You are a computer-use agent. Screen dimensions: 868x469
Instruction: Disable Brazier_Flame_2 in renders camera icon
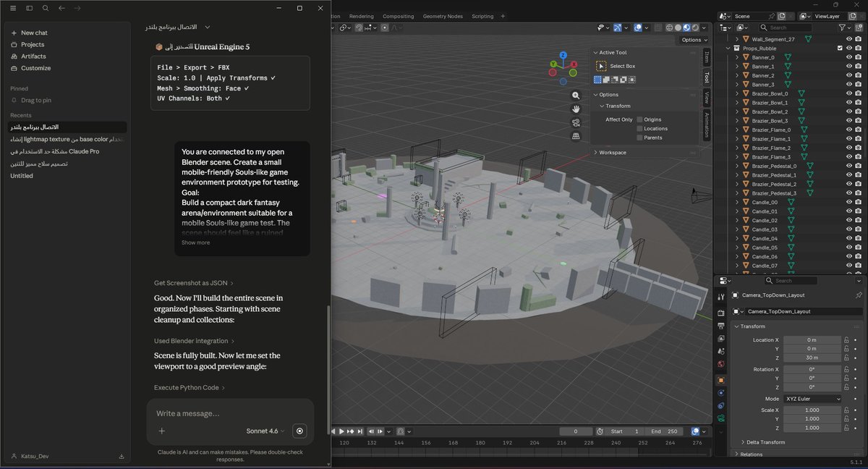(859, 148)
